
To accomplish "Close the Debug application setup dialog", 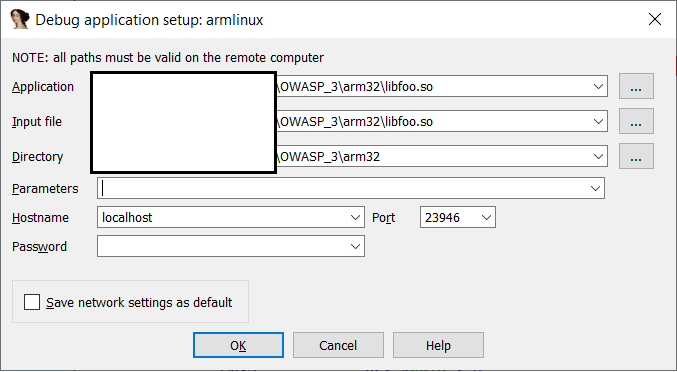I will click(x=655, y=19).
